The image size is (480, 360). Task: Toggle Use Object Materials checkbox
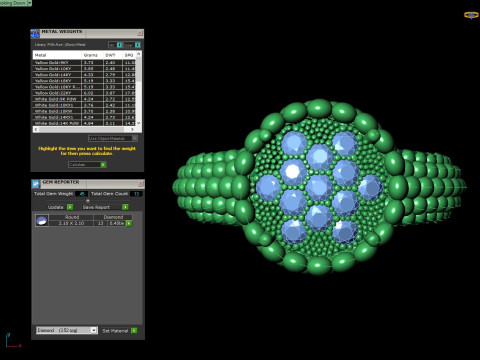pyautogui.click(x=135, y=138)
